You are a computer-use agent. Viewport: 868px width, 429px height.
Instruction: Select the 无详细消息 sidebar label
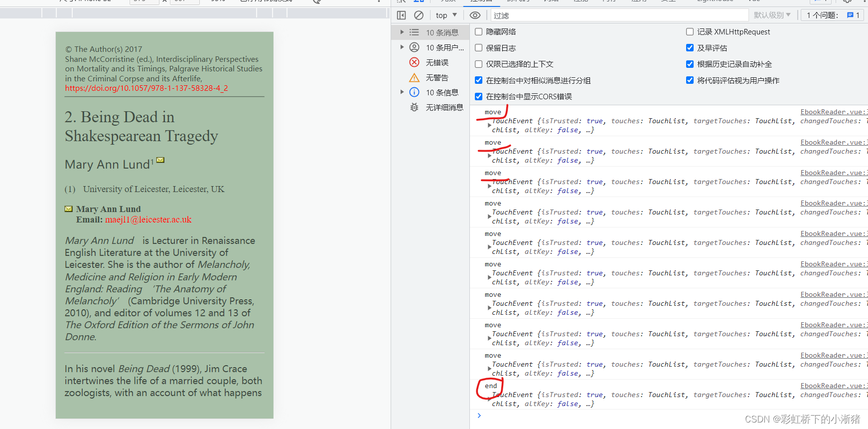[x=444, y=107]
